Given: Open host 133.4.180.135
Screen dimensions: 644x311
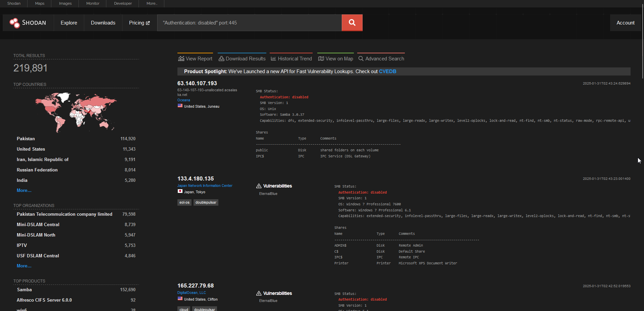Looking at the screenshot, I should click(x=196, y=178).
